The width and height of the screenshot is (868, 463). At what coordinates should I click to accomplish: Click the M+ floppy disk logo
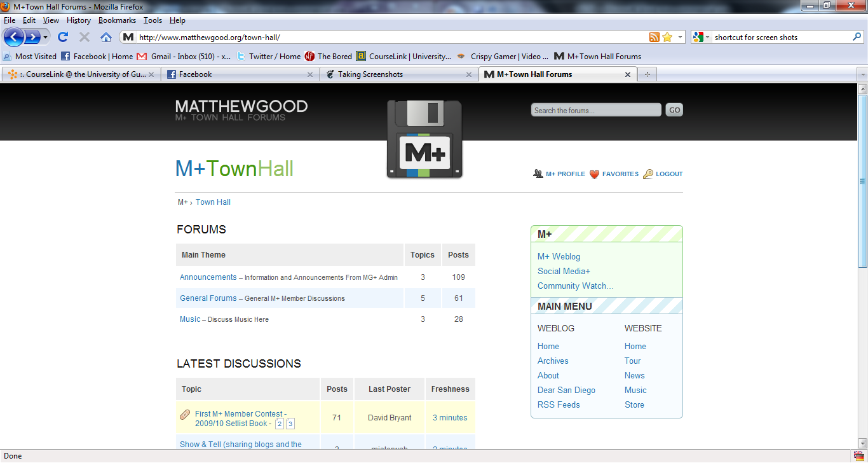424,139
